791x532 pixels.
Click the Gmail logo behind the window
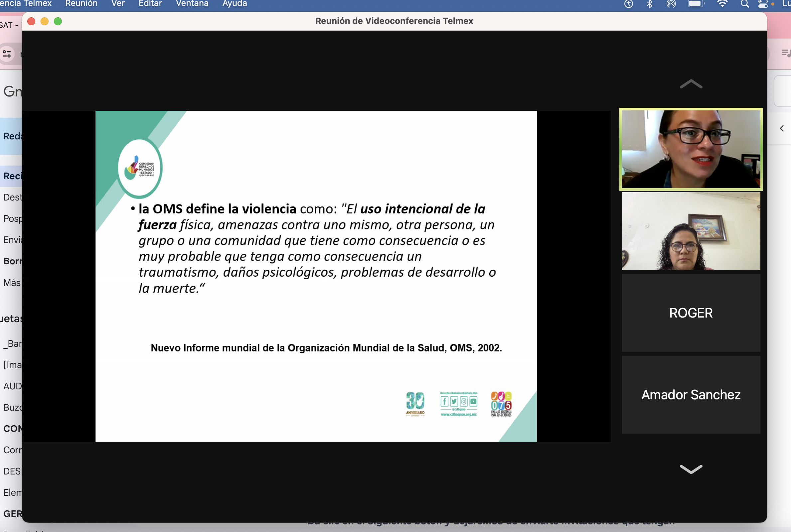(x=12, y=92)
